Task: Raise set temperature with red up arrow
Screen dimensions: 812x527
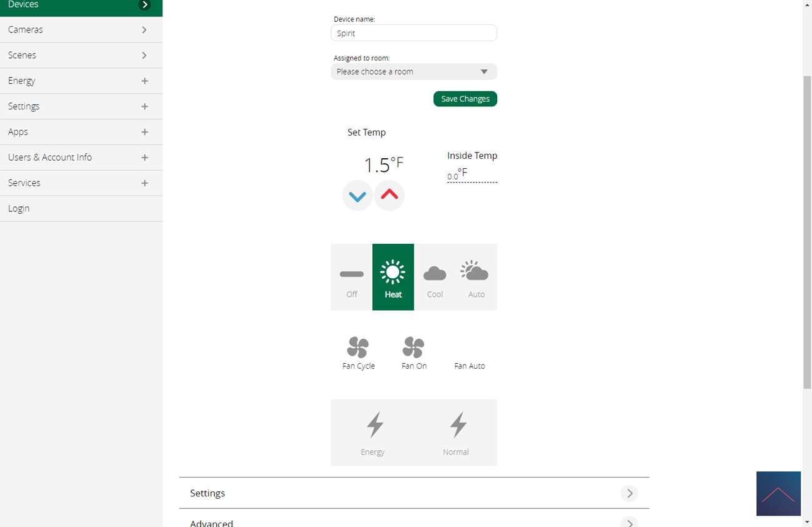Action: pos(389,195)
